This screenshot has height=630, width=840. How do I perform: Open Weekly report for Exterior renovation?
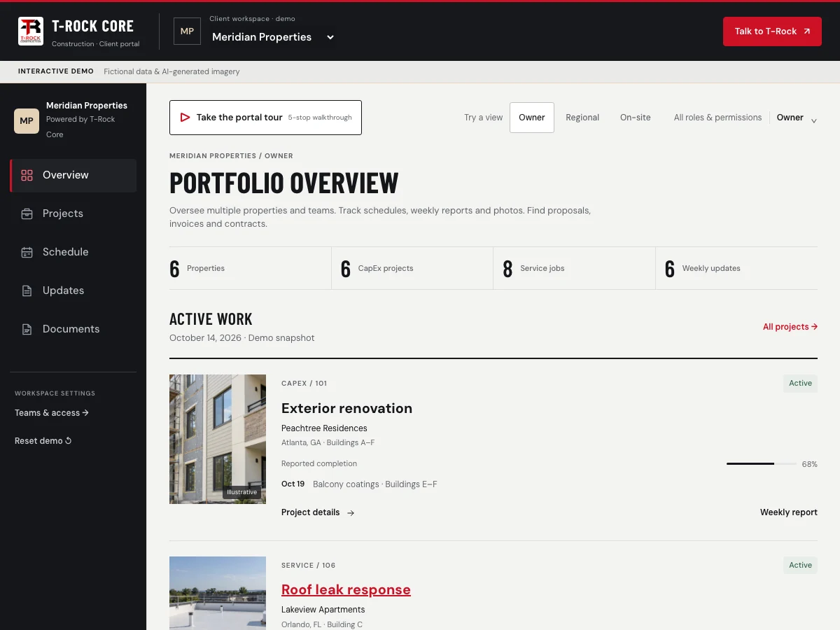[x=789, y=512]
